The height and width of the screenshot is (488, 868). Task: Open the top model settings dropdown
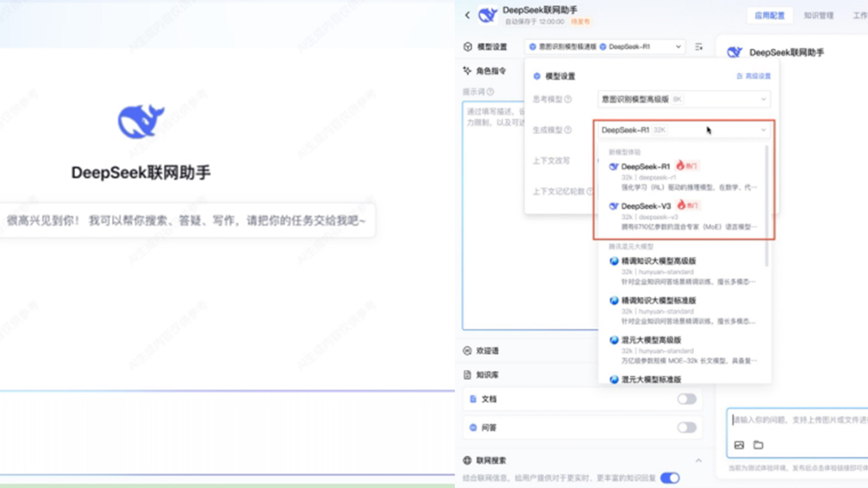(x=605, y=47)
